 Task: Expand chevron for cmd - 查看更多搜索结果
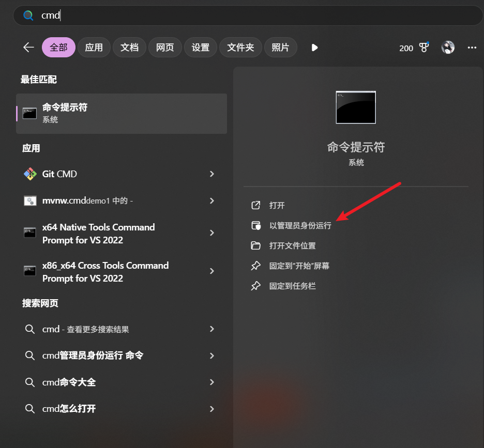212,329
